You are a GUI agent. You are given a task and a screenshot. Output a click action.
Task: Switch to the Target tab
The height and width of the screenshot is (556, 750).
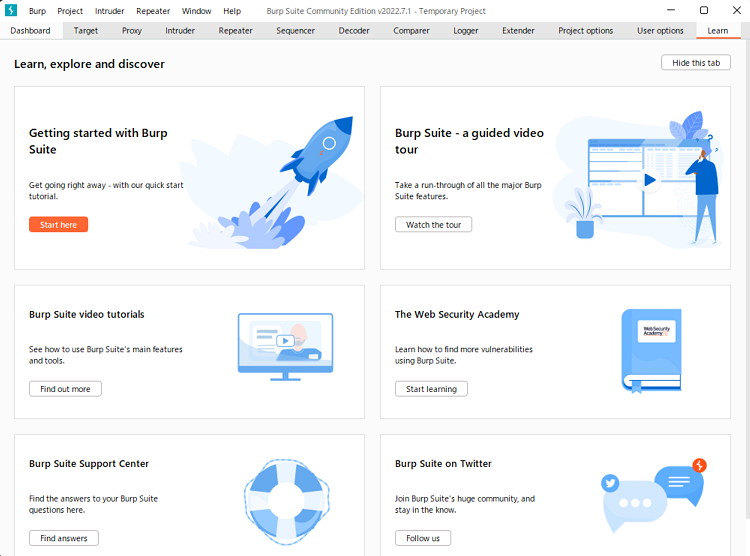(x=86, y=31)
